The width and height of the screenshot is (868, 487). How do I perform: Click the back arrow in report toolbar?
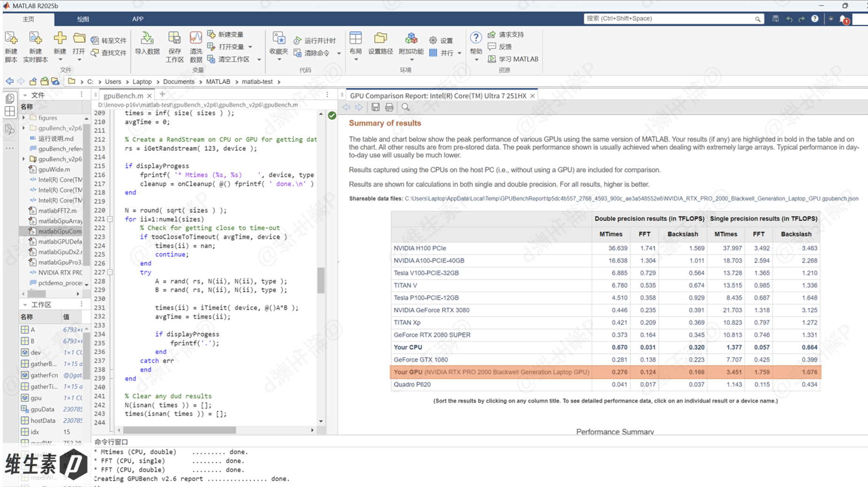347,107
